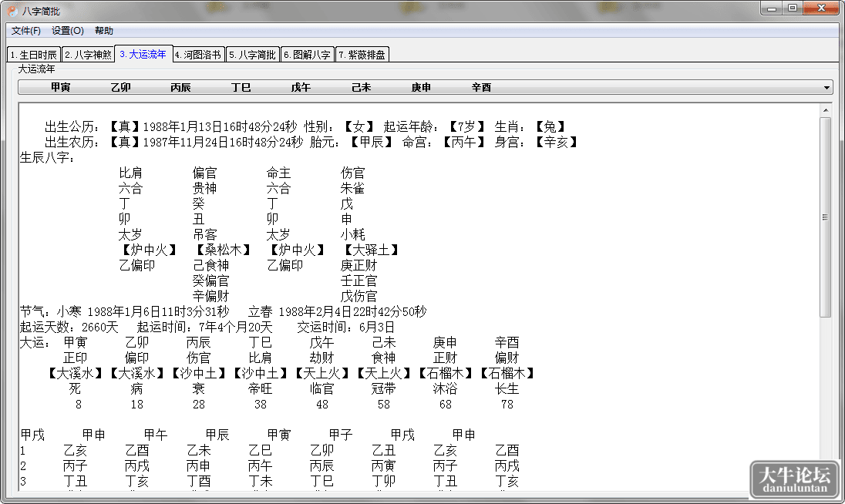Image resolution: width=845 pixels, height=504 pixels.
Task: Click the 帝旺 stage in the 大运 table
Action: (x=261, y=388)
